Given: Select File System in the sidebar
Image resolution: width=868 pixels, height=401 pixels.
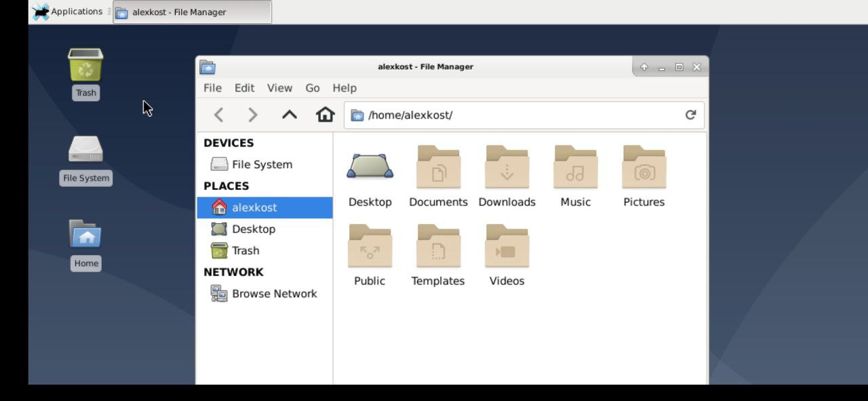Looking at the screenshot, I should 264,164.
